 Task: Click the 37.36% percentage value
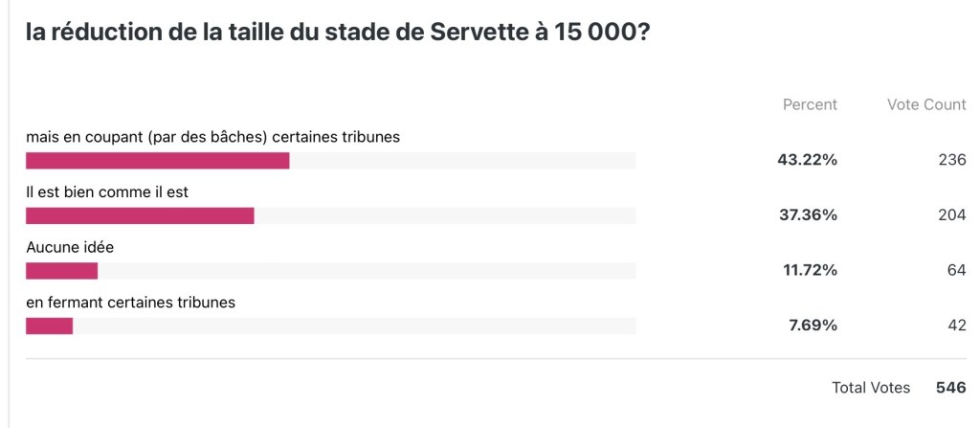pos(807,215)
